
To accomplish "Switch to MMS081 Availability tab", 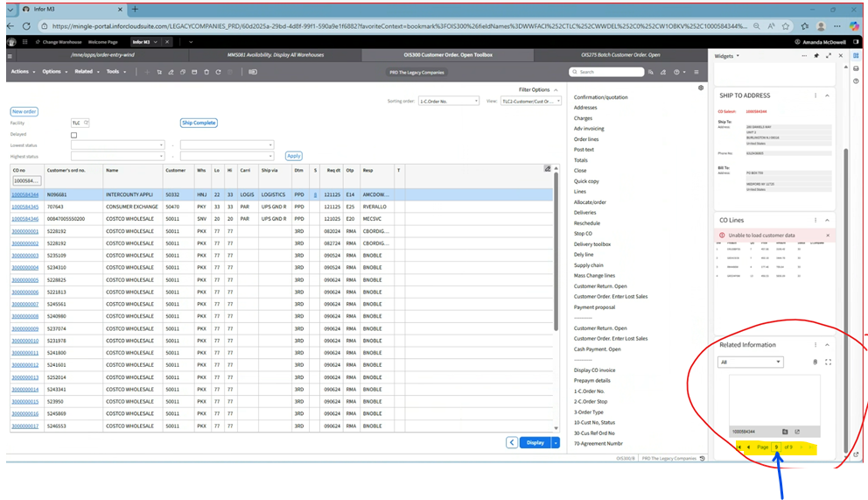I will coord(275,55).
